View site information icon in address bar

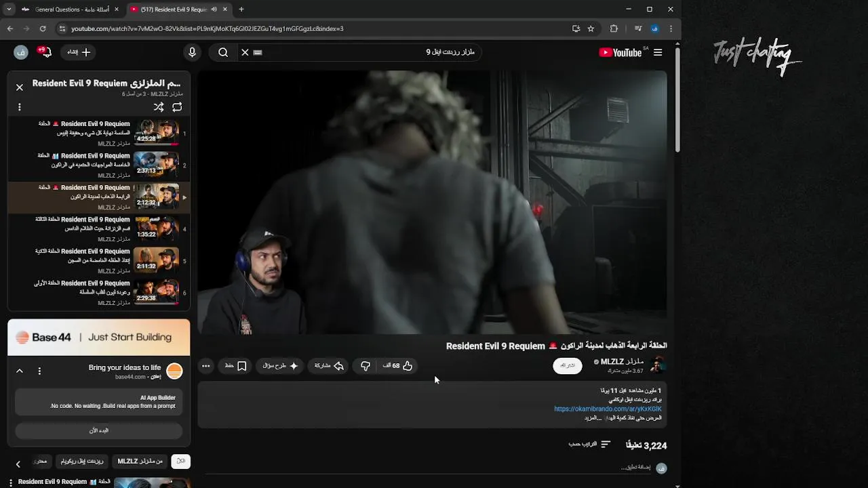(x=62, y=28)
